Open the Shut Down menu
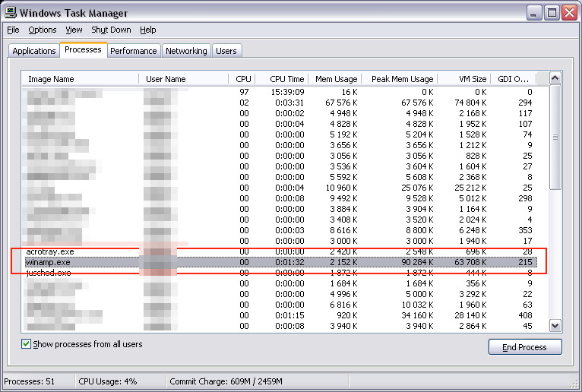This screenshot has width=582, height=392. pos(111,30)
